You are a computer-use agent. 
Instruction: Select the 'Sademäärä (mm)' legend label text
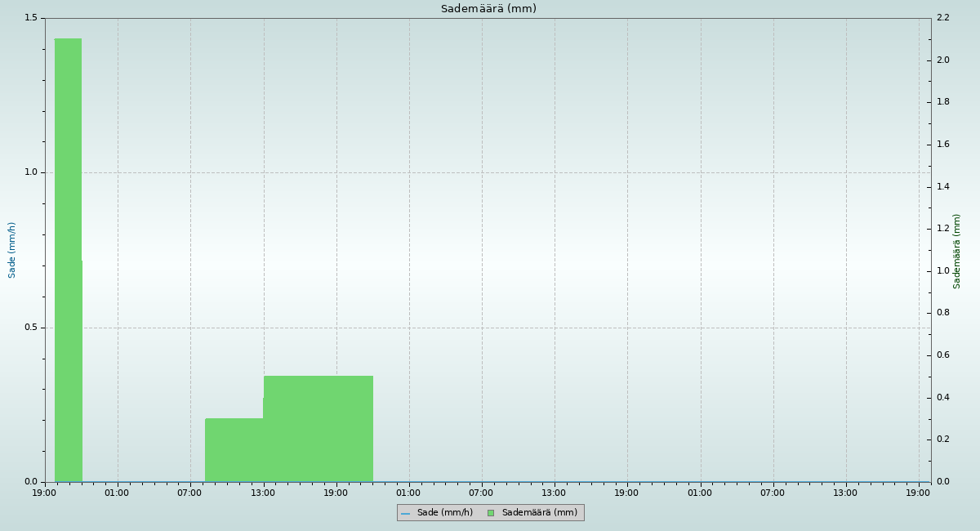pyautogui.click(x=539, y=513)
